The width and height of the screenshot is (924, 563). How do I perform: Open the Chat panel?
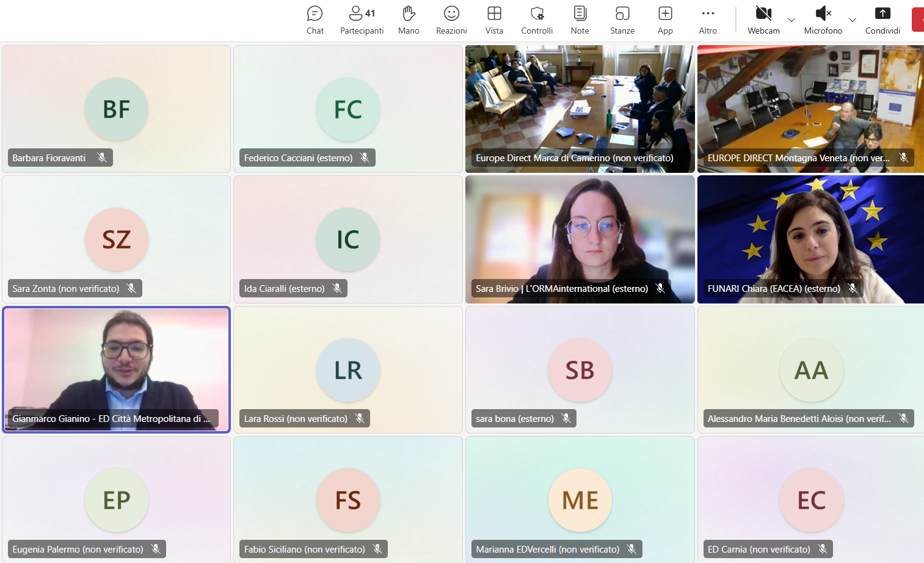click(x=315, y=20)
